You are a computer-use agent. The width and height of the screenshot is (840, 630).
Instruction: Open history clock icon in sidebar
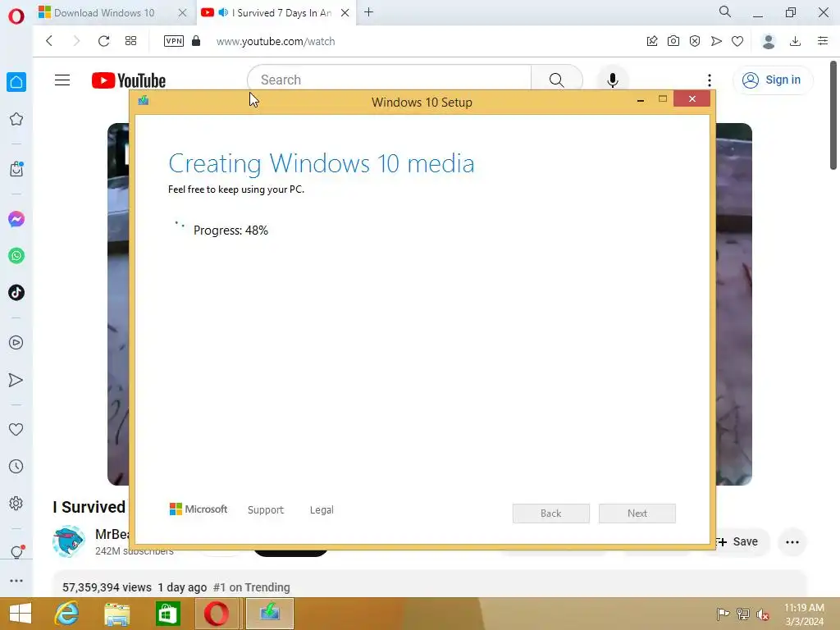point(16,467)
